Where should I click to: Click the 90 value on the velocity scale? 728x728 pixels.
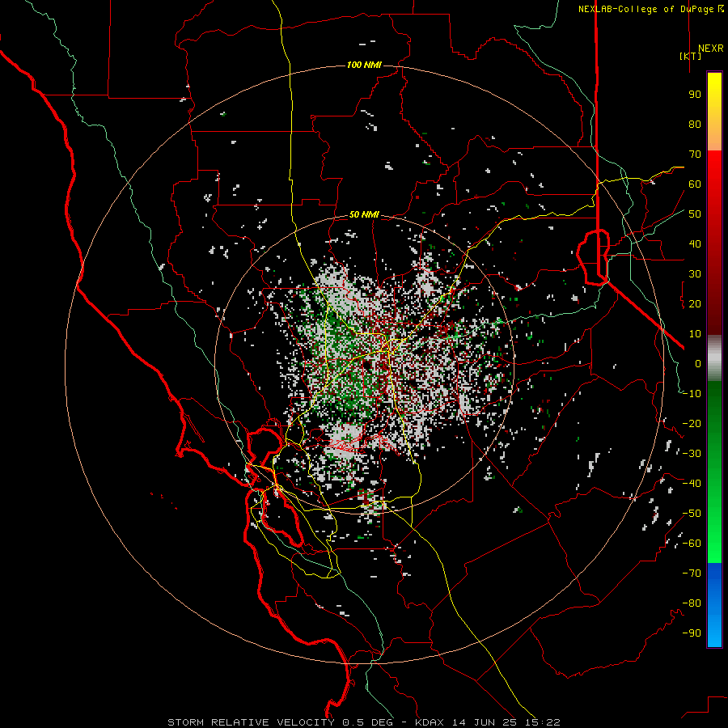pos(695,95)
